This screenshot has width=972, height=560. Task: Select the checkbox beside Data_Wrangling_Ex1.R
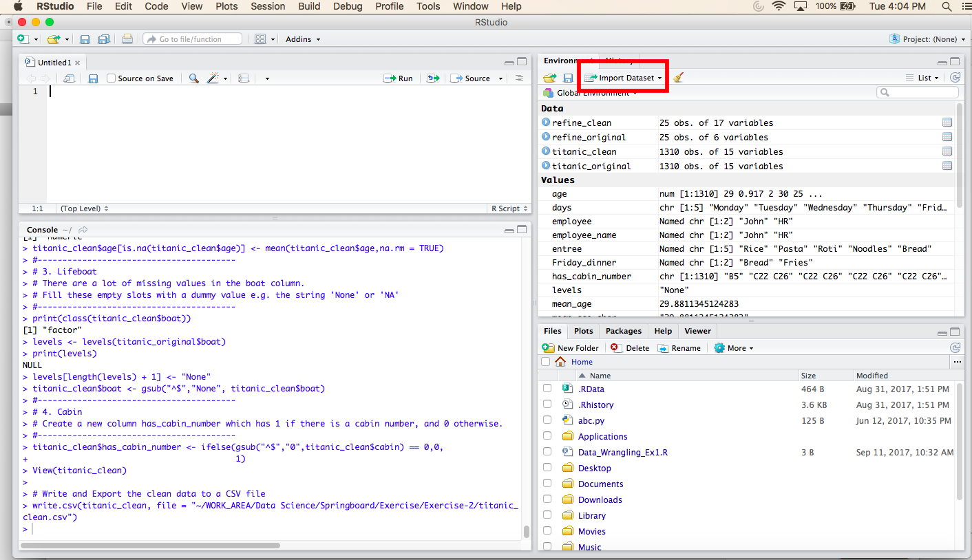(x=547, y=451)
